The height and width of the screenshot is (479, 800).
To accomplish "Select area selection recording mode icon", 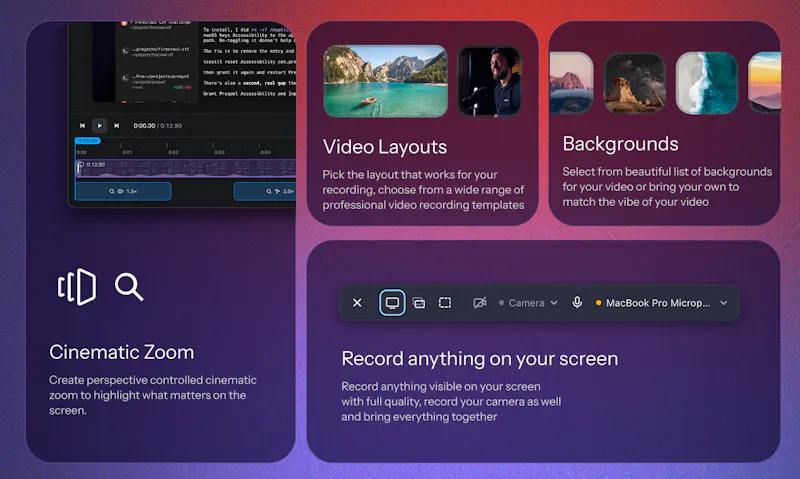I will [445, 303].
